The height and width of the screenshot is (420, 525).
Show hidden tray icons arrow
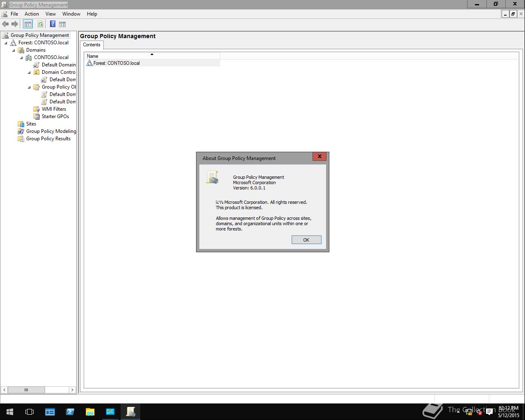[x=458, y=412]
